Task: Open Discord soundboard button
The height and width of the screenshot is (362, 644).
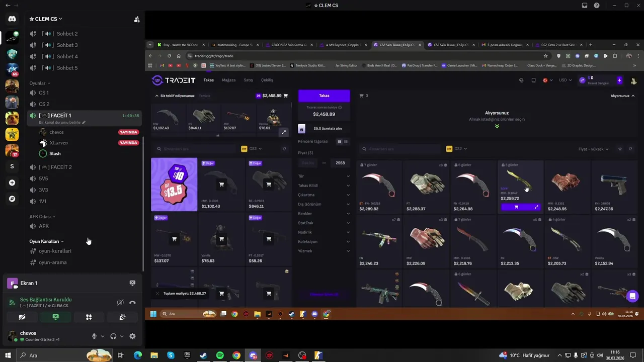Action: [x=122, y=317]
